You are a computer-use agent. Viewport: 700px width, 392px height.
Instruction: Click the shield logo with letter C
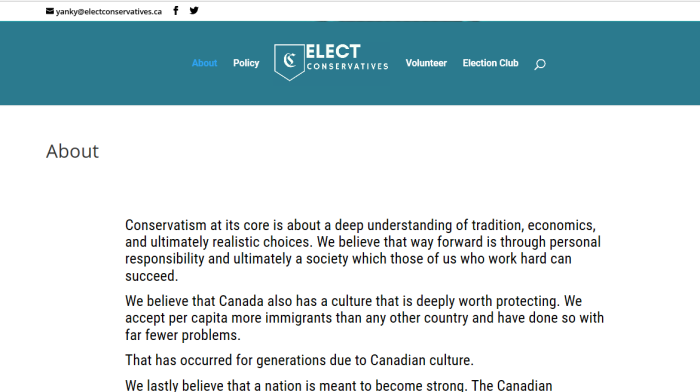289,62
